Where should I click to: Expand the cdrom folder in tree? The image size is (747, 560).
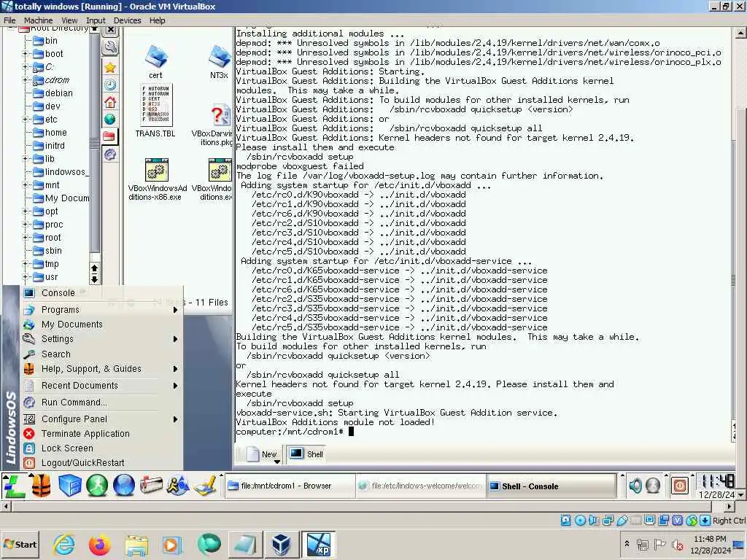(26, 80)
